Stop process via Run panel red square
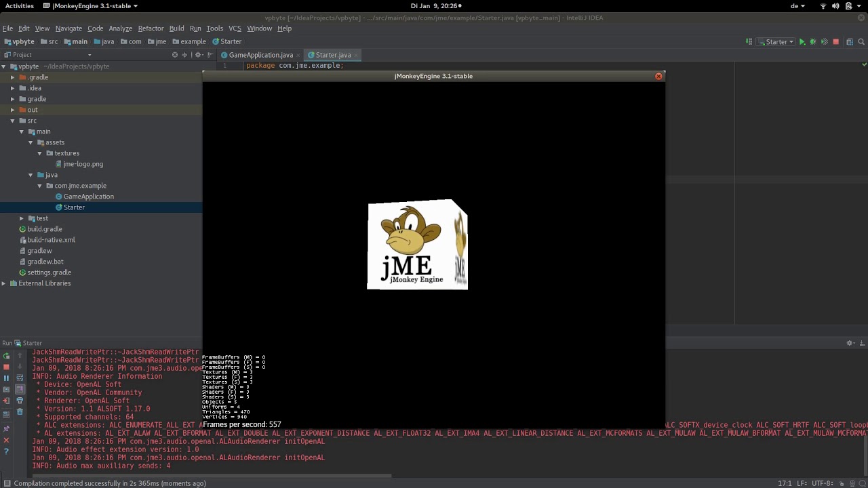Viewport: 868px width, 488px height. pyautogui.click(x=6, y=367)
